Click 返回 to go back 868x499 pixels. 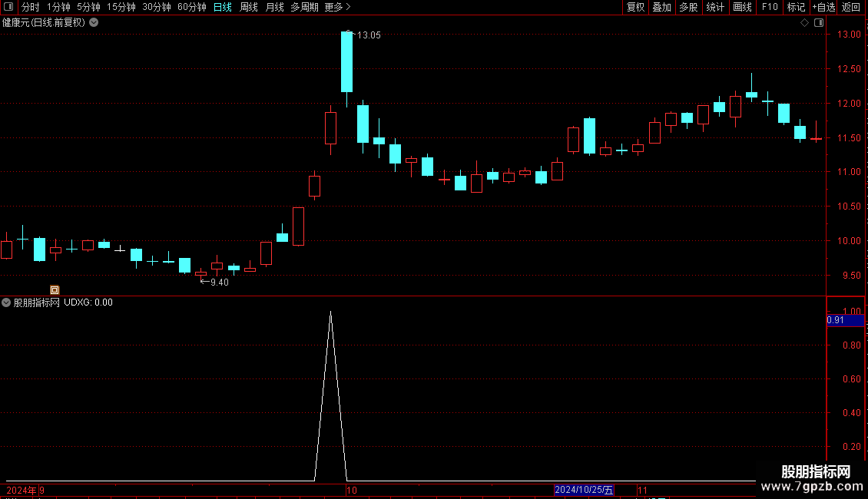click(851, 7)
